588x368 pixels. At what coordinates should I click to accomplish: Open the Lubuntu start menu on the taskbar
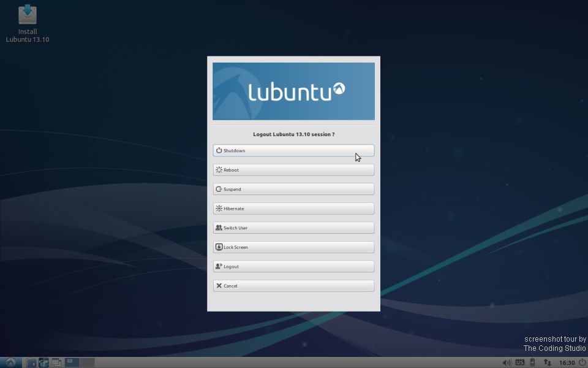click(x=10, y=362)
